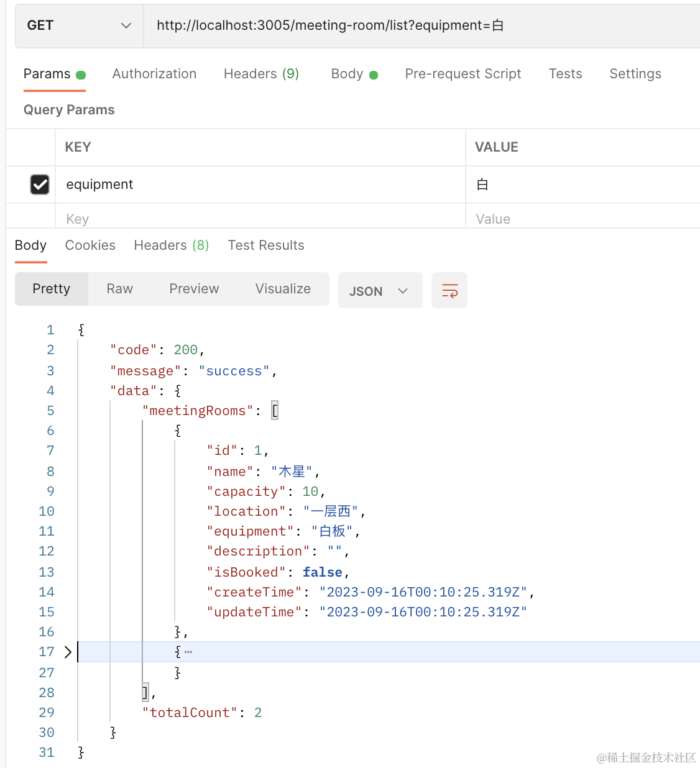
Task: Switch response view to Preview
Action: click(x=194, y=289)
